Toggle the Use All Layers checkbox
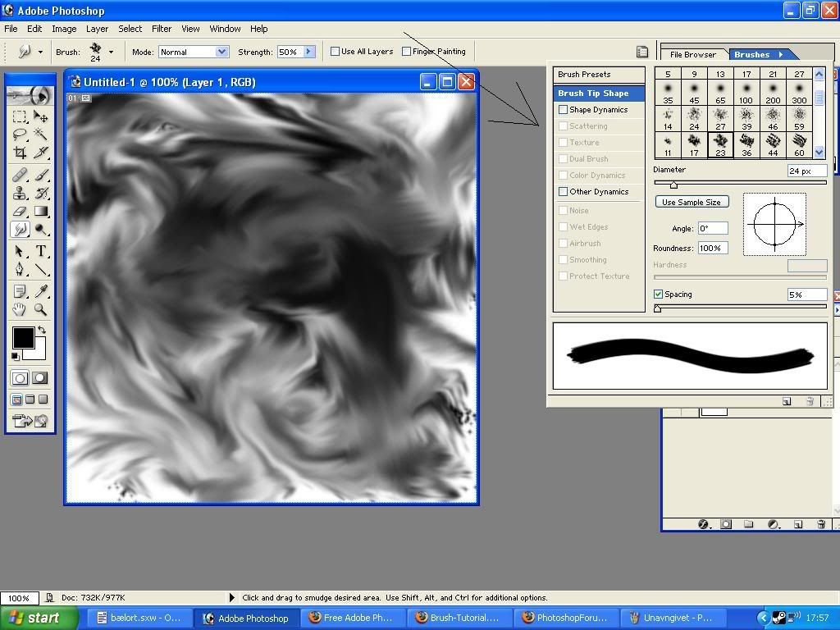This screenshot has width=840, height=630. [x=335, y=52]
